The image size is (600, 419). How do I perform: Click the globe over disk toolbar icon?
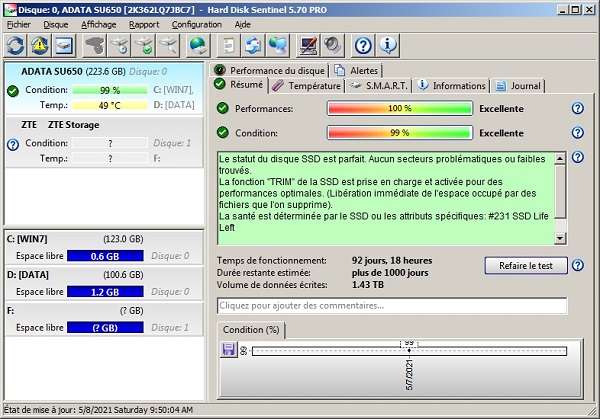pos(198,45)
